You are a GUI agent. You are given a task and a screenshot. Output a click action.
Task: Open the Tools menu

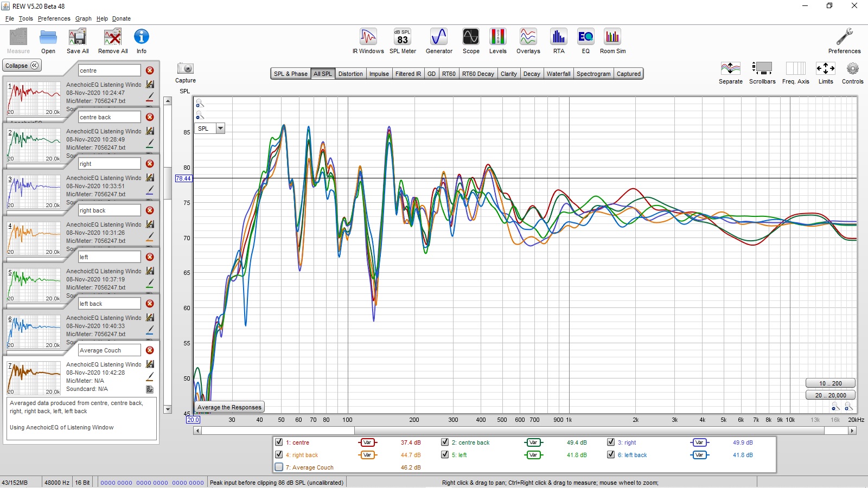(25, 18)
